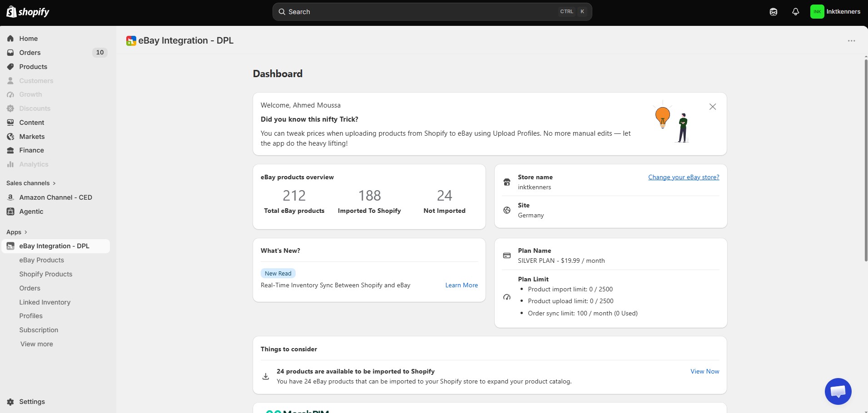
Task: Click the import download icon
Action: click(266, 376)
